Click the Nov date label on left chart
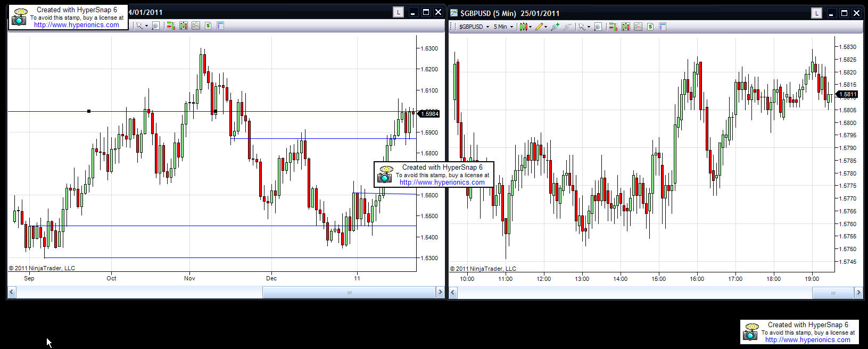The width and height of the screenshot is (868, 349). pyautogui.click(x=189, y=278)
